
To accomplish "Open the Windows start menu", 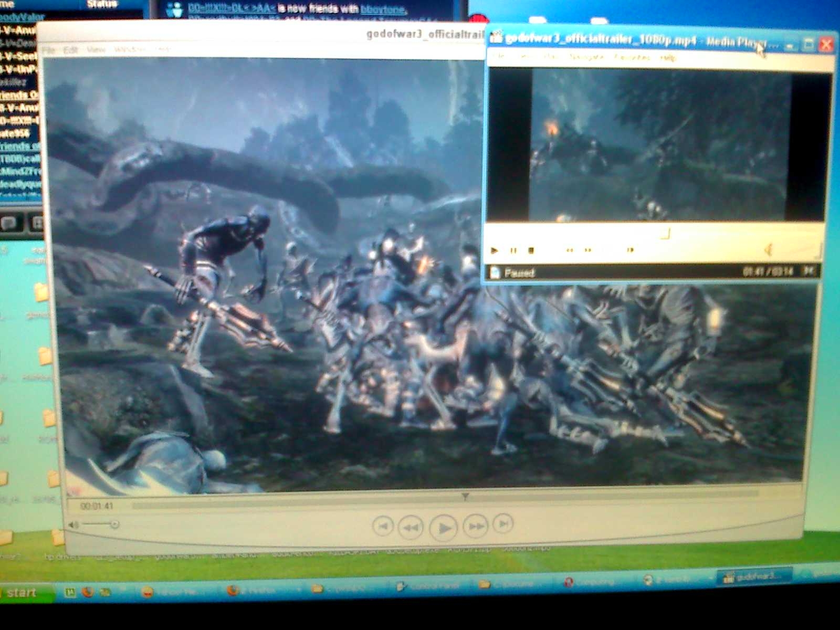I will [25, 593].
